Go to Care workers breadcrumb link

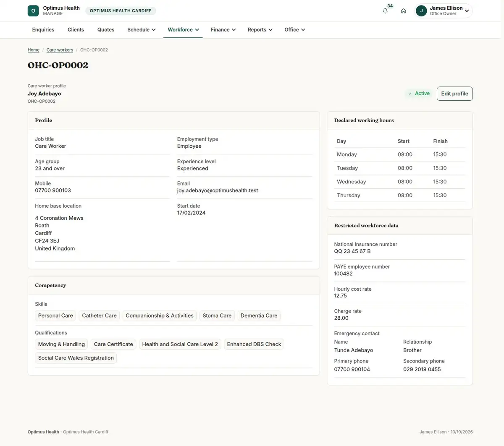(60, 50)
